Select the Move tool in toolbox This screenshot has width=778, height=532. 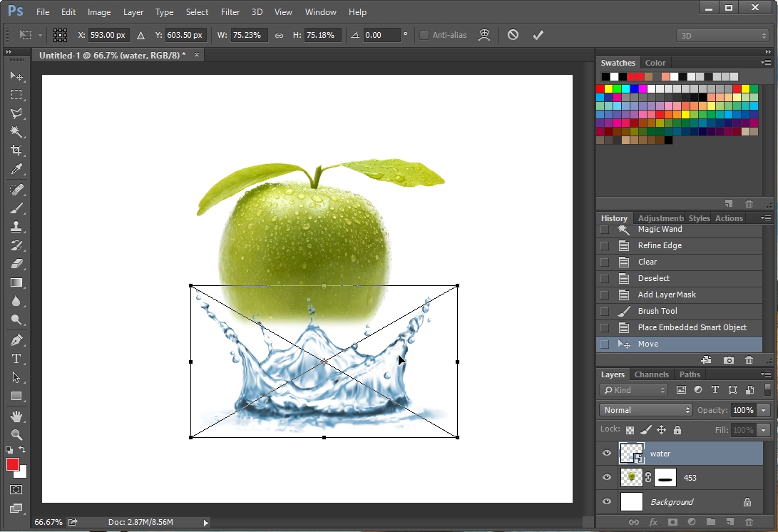coord(16,76)
